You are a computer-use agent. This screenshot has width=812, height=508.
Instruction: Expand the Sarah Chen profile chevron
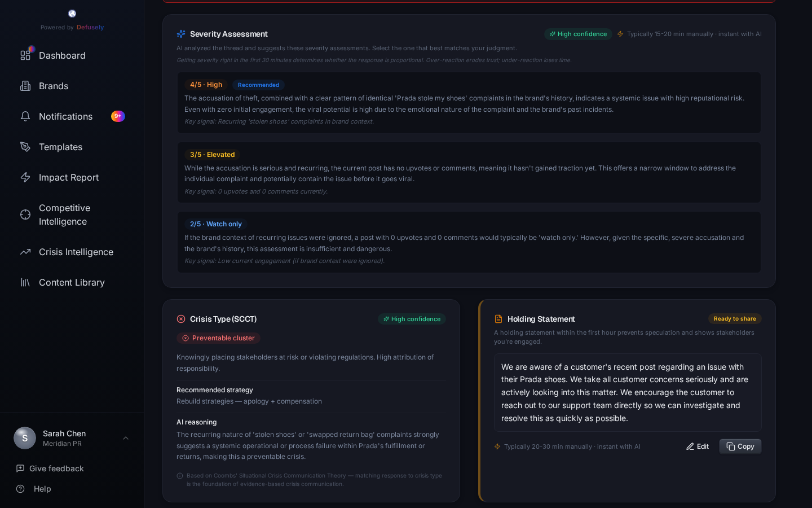tap(126, 438)
